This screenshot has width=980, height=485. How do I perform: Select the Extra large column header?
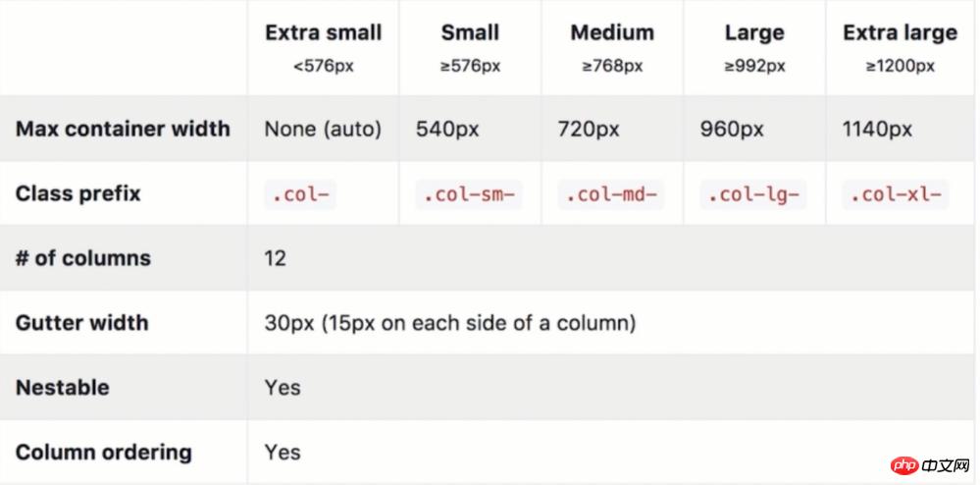pos(900,32)
